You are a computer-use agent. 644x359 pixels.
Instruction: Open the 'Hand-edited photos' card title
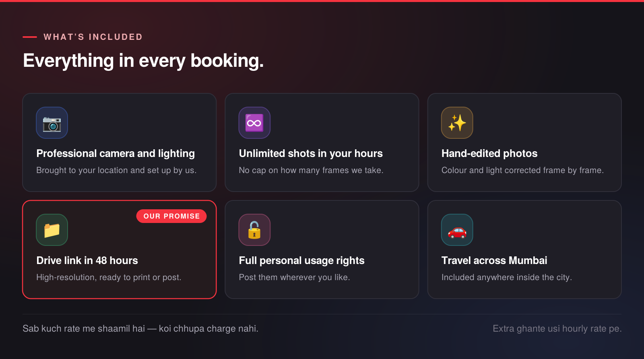489,153
